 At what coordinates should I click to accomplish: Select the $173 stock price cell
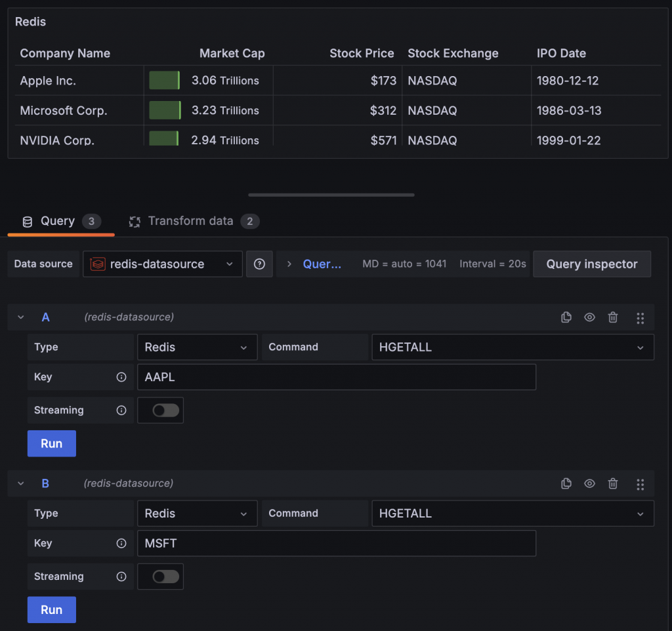(x=338, y=80)
